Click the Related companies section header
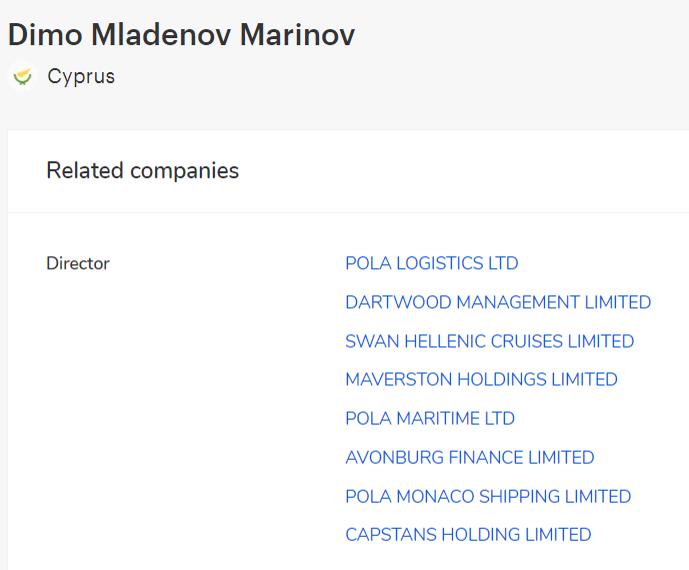The width and height of the screenshot is (689, 570). pyautogui.click(x=142, y=171)
